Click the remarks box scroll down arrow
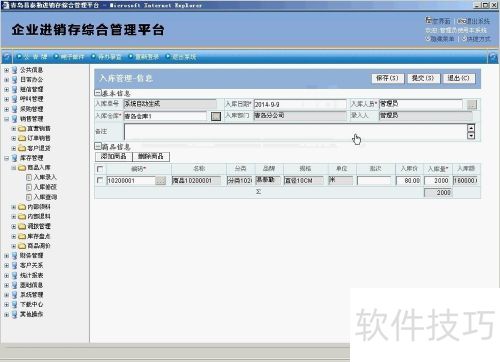Image resolution: width=500 pixels, height=362 pixels. tap(471, 136)
